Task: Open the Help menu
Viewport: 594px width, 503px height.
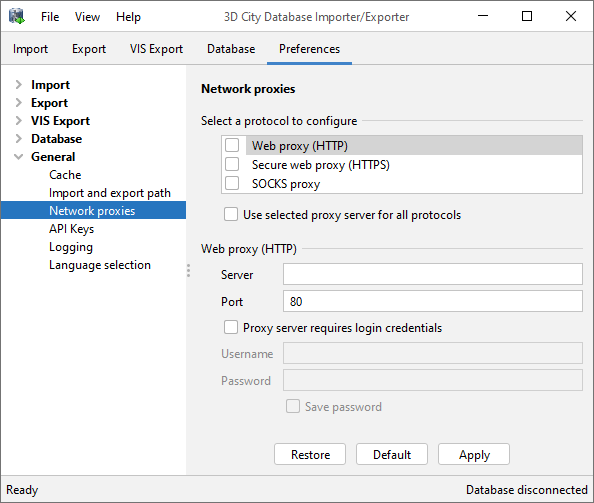Action: coord(128,17)
